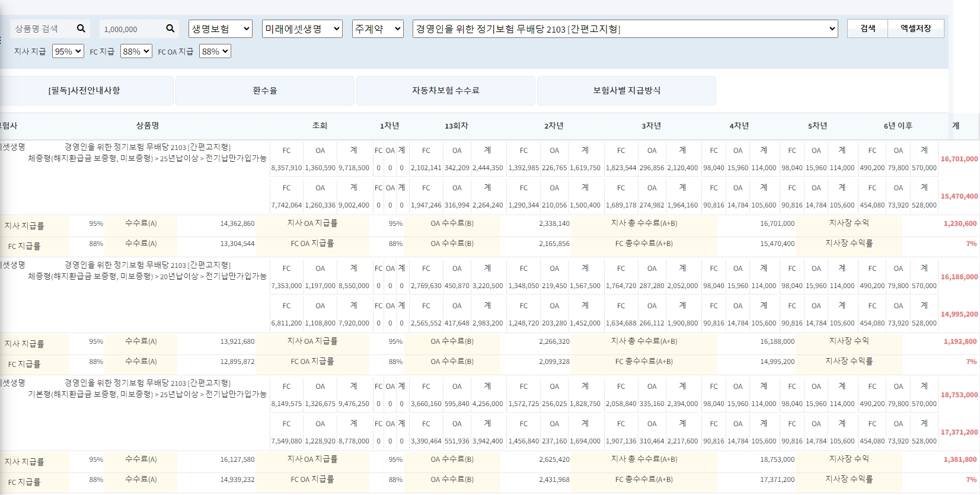The image size is (980, 495).
Task: Click the 7,742,064 FC value
Action: [x=287, y=205]
